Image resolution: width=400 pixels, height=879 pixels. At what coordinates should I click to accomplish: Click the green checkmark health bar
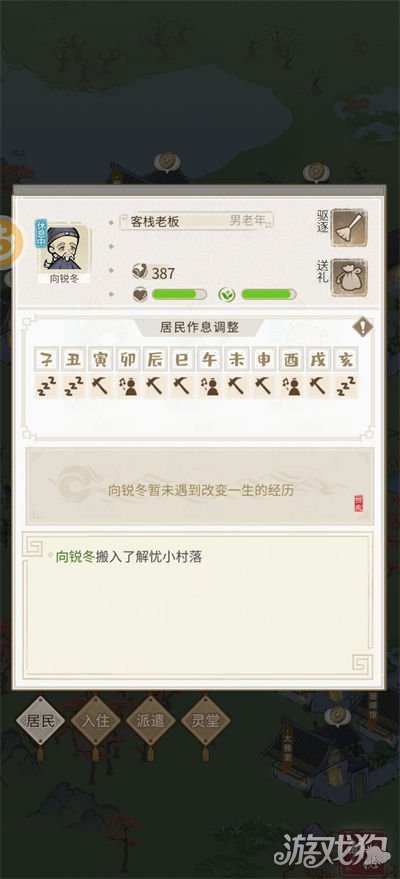tap(268, 294)
